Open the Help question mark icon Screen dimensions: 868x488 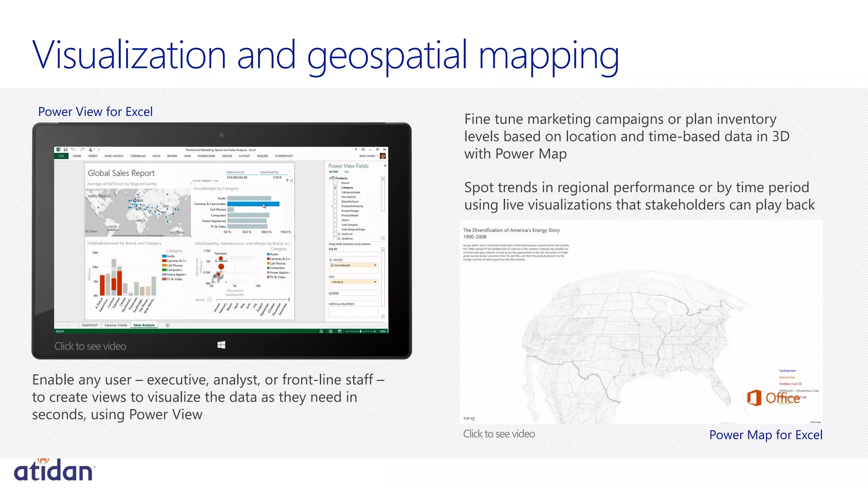pyautogui.click(x=356, y=150)
